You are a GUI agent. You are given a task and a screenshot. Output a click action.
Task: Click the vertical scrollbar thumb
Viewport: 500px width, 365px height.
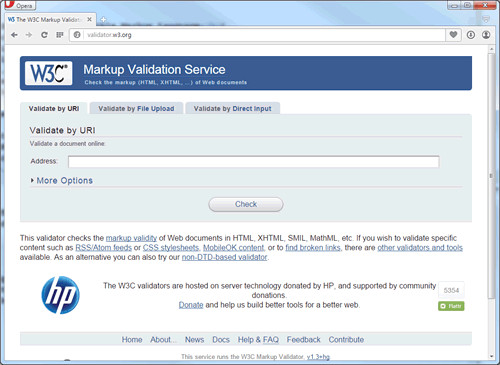coord(491,176)
